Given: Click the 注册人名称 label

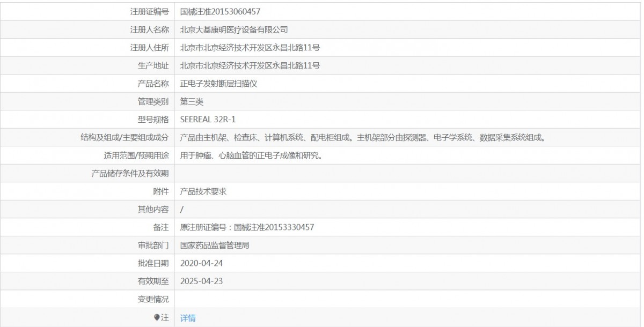Looking at the screenshot, I should [x=150, y=29].
